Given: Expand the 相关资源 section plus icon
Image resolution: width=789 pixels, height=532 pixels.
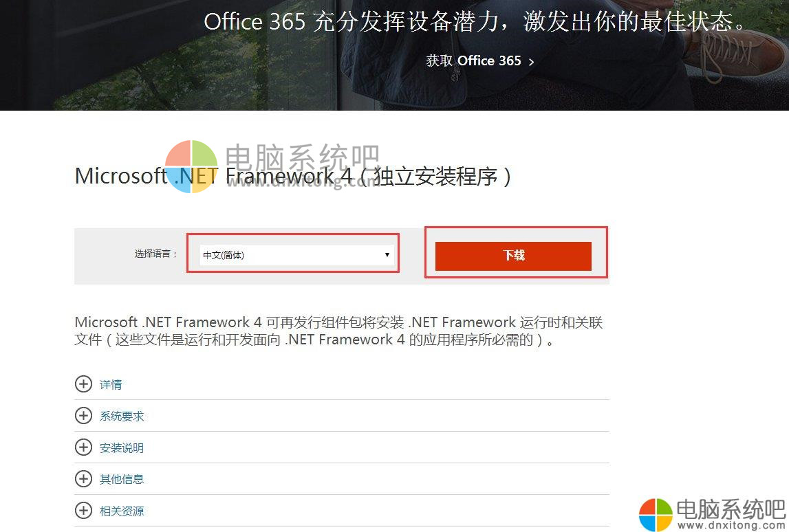Looking at the screenshot, I should [x=83, y=511].
